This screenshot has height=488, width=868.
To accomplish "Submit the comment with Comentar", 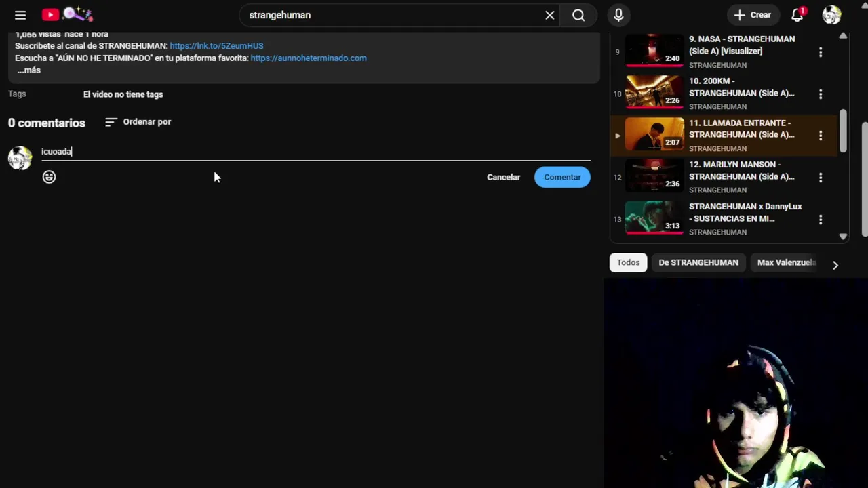I will point(562,177).
